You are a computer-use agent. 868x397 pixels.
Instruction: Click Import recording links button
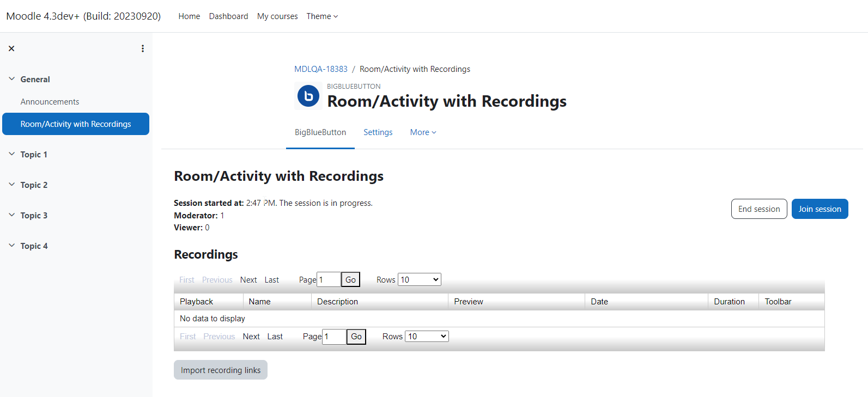[221, 370]
